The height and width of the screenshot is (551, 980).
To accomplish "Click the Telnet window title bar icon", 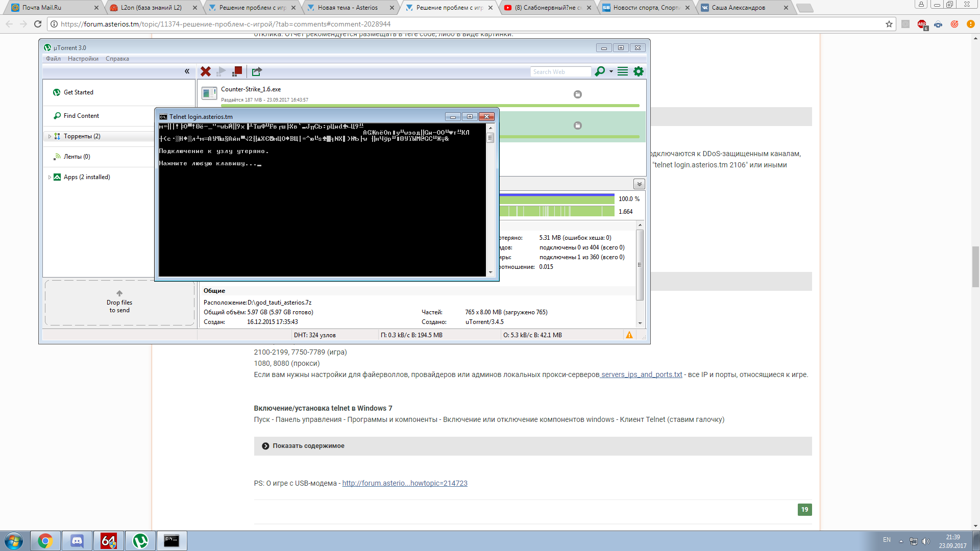I will pyautogui.click(x=163, y=117).
